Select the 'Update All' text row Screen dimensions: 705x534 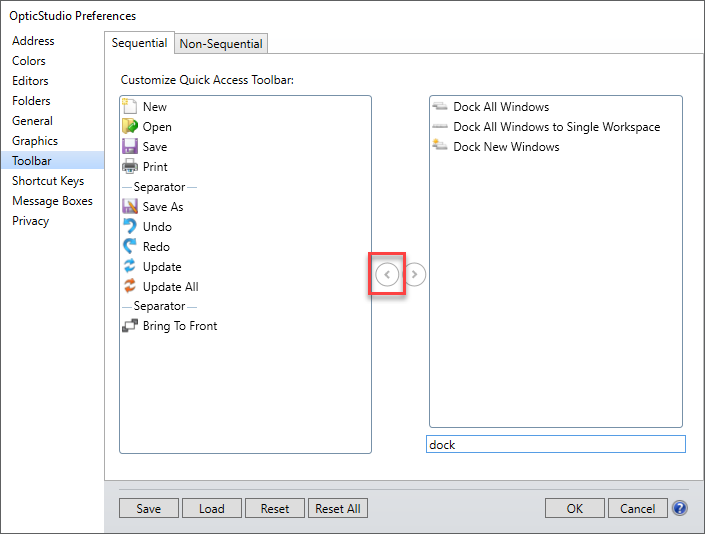pyautogui.click(x=170, y=286)
